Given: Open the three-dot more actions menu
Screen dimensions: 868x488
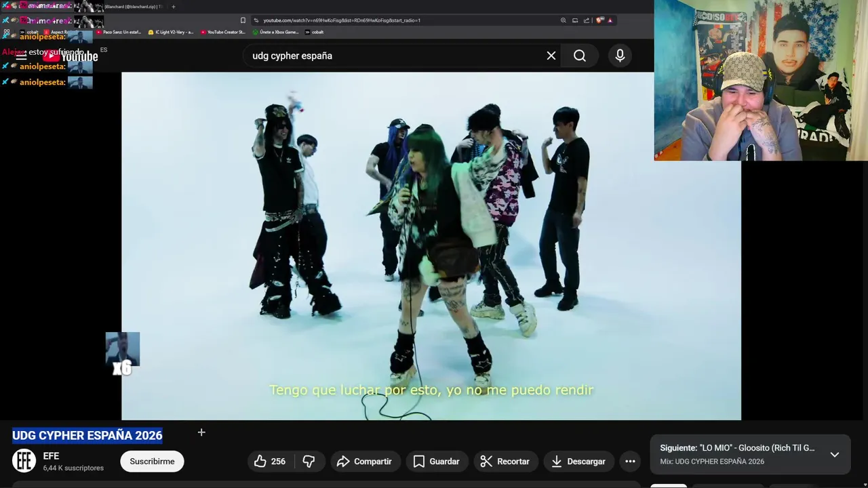Looking at the screenshot, I should [630, 462].
